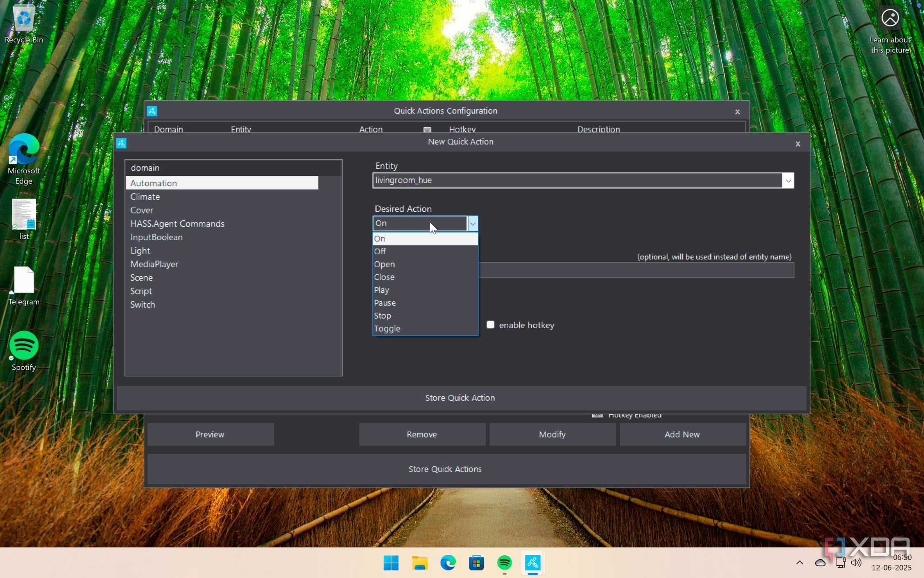The image size is (924, 578).
Task: Select the Climate domain
Action: point(222,197)
